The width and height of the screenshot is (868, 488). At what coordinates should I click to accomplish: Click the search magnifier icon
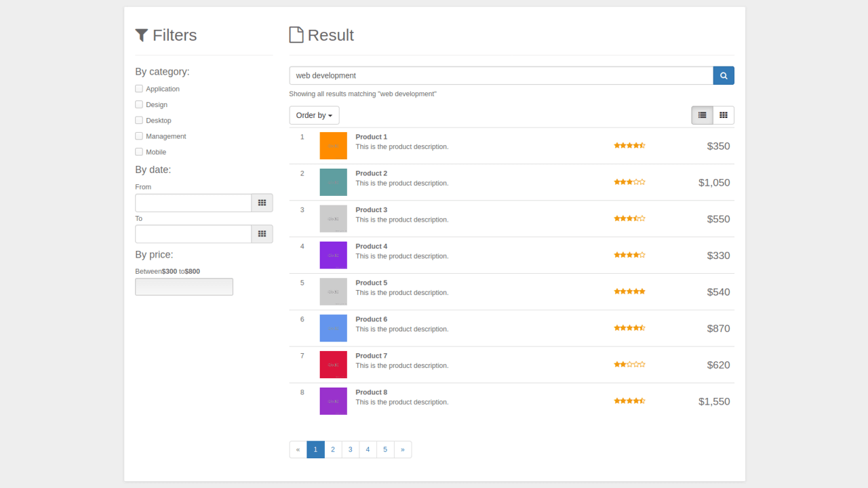pos(723,75)
